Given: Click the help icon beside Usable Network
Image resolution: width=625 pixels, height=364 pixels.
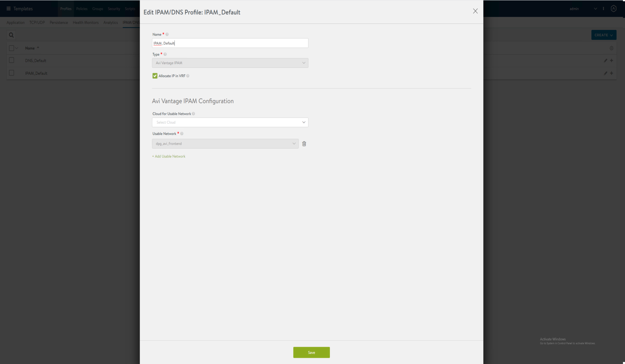Looking at the screenshot, I should coord(182,134).
